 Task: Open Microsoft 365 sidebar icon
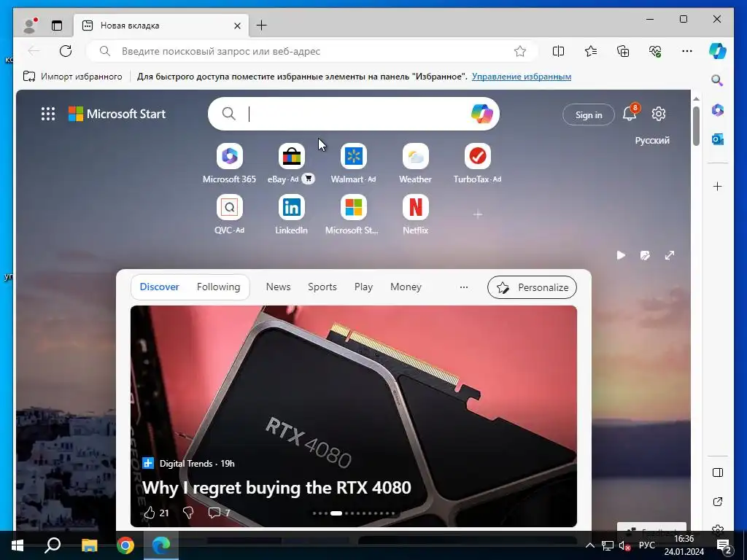point(718,110)
